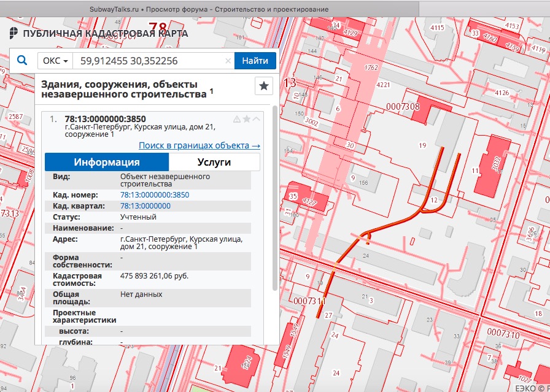550x392 pixels.
Task: Open cadastral number link 78:13:0000000:3850
Action: [x=155, y=194]
